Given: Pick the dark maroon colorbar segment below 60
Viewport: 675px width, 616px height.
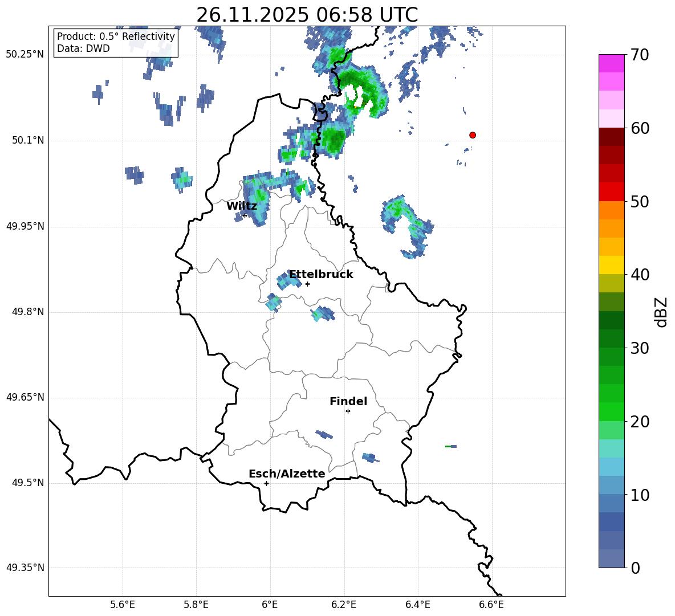Looking at the screenshot, I should [x=612, y=137].
